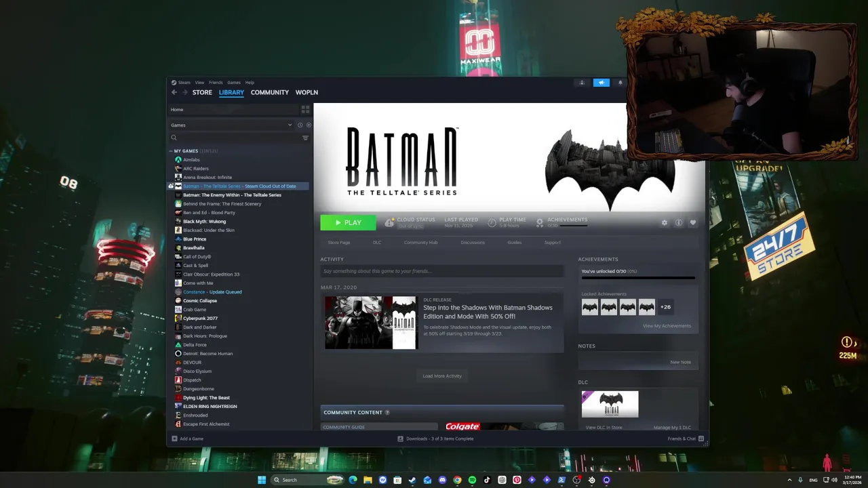Open the View menu
Screen dimensions: 868x488
pos(199,83)
